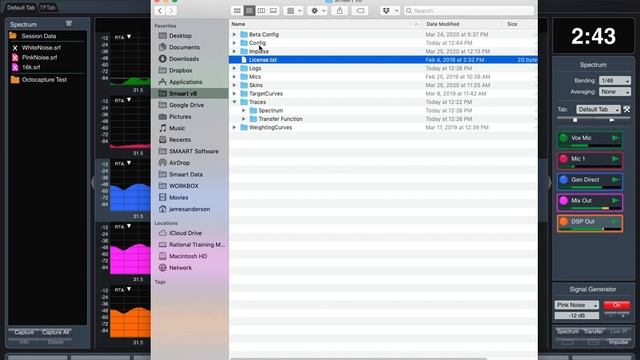Screen dimensions: 640x360
Task: Toggle the Vox Mic measurement play button
Action: (x=615, y=138)
